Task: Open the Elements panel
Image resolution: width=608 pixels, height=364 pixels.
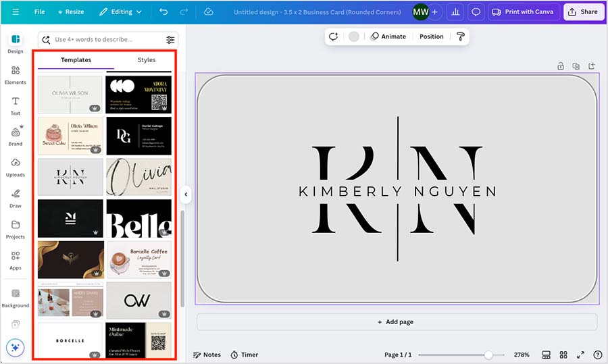Action: click(16, 75)
